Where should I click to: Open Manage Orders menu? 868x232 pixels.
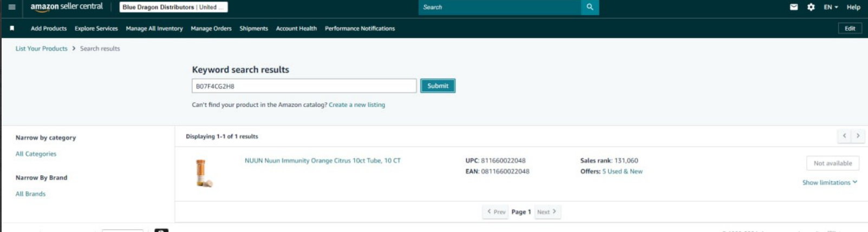(x=211, y=28)
